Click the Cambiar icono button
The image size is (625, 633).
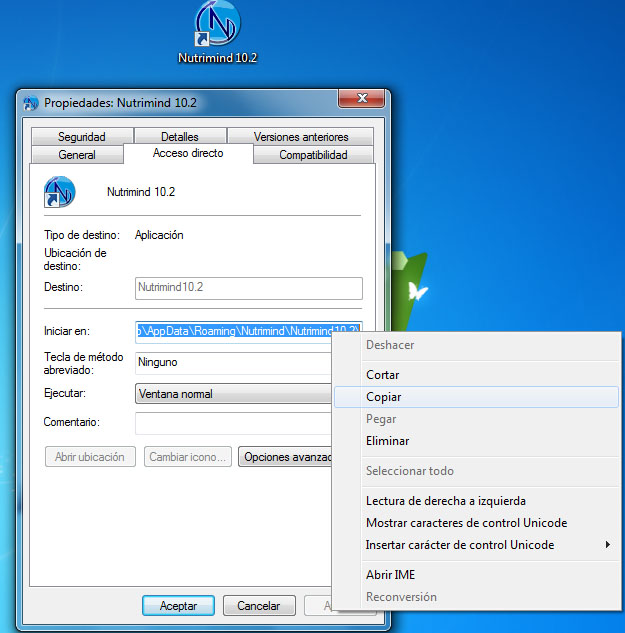click(188, 457)
